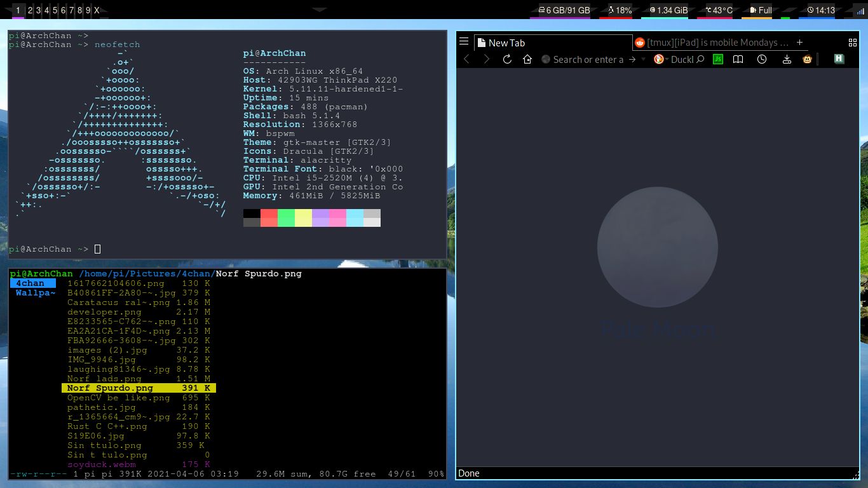Viewport: 868px width, 488px height.
Task: Open the Pale Moon hamburger menu
Action: pos(464,42)
